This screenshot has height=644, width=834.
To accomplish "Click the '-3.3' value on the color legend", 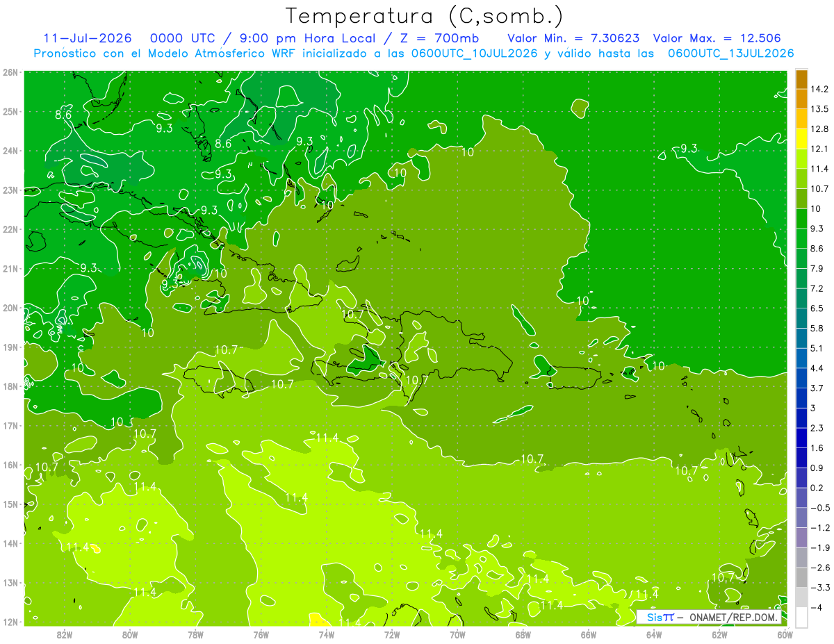I will tap(820, 586).
